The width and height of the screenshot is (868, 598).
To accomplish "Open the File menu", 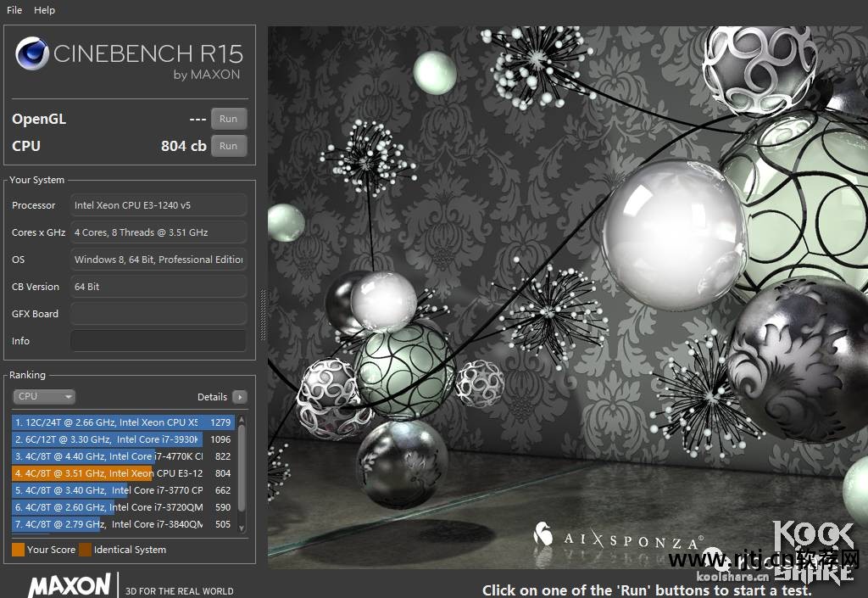I will 14,10.
